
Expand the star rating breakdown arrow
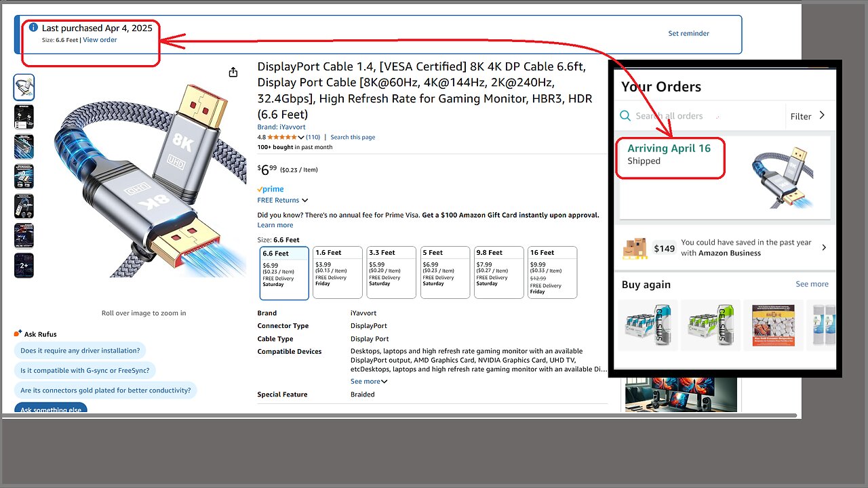301,138
